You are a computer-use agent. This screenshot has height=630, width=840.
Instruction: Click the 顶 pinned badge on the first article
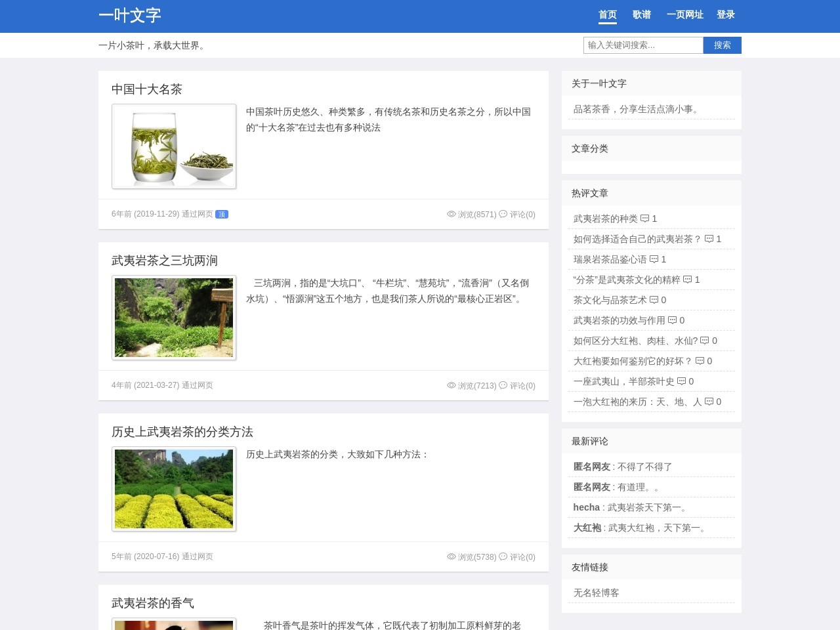coord(222,214)
